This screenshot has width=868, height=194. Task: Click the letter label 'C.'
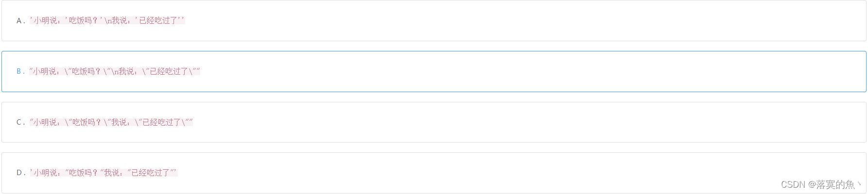tap(20, 122)
